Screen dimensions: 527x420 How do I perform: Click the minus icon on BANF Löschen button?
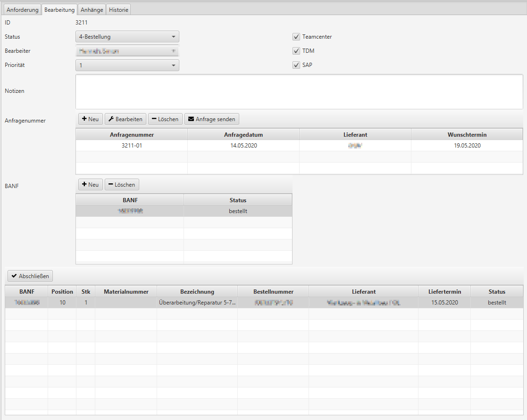coord(111,185)
